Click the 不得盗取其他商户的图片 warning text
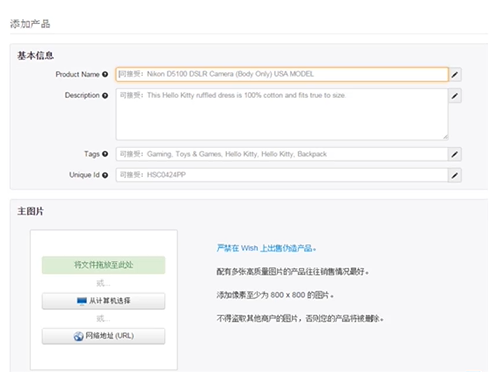Screen dimensions: 490x372 300,319
